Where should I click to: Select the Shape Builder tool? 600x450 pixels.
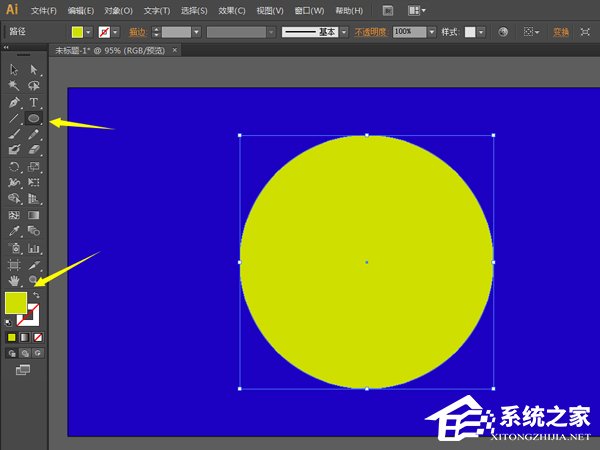click(x=14, y=199)
